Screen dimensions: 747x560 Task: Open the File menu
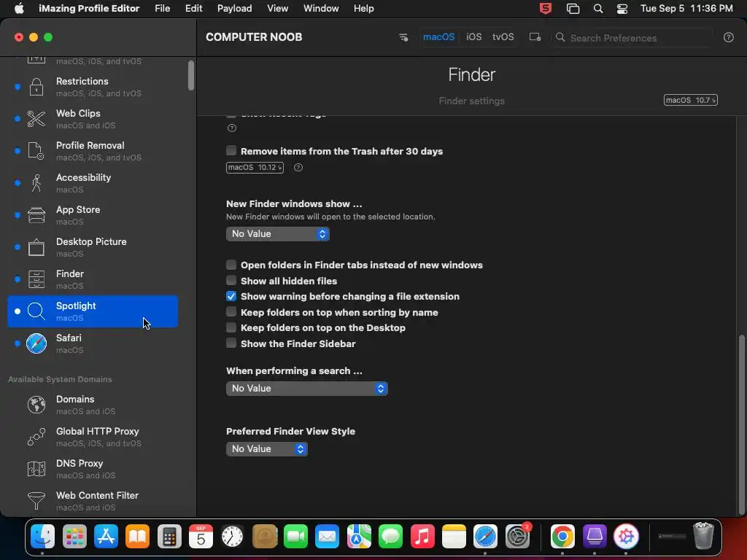pyautogui.click(x=163, y=9)
